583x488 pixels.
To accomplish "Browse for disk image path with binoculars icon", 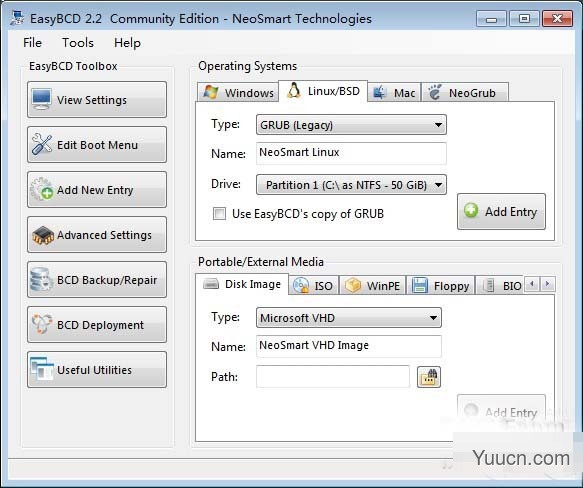I will click(x=429, y=377).
